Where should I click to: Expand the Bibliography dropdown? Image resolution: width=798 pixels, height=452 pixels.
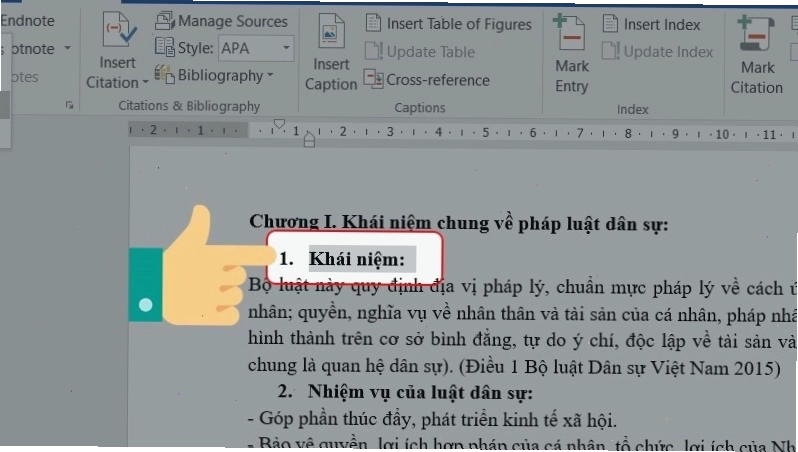(x=270, y=75)
